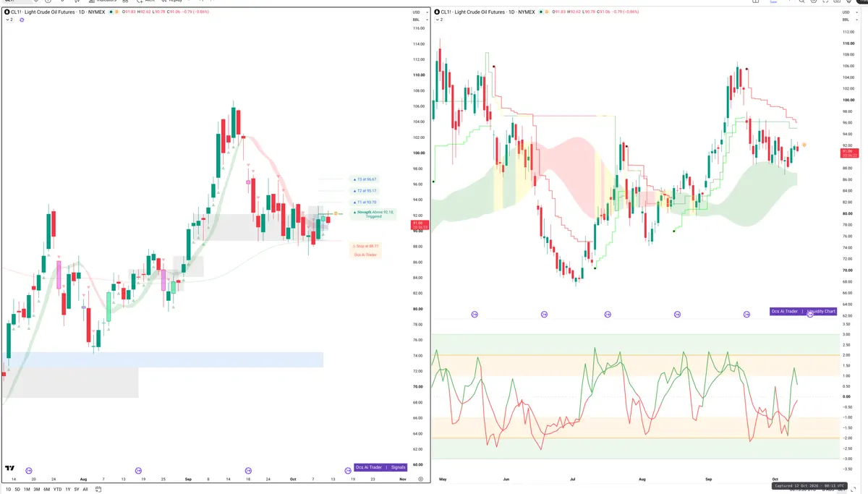Click the Nov label on left chart time axis
Image resolution: width=868 pixels, height=494 pixels.
(x=402, y=480)
